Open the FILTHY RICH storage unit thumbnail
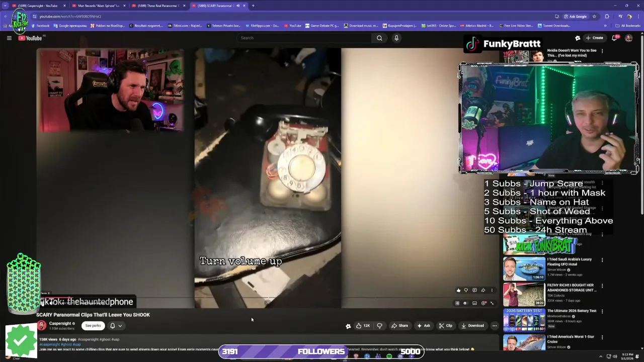 (524, 294)
